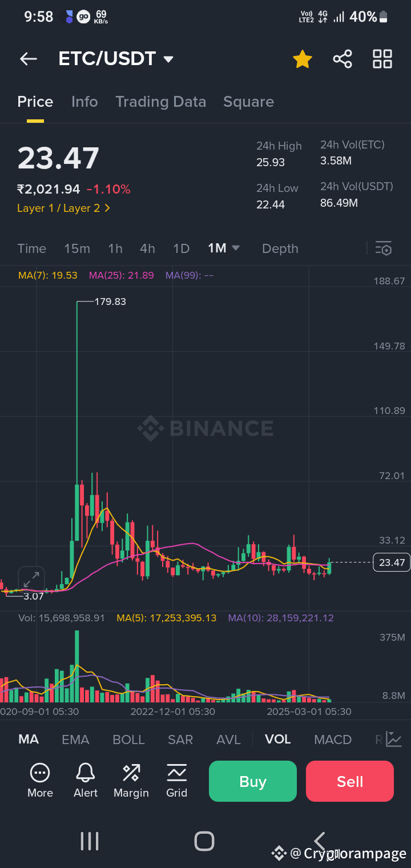Tap the 24h Vol(ETC) 3.58M value
411x868 pixels.
[336, 161]
